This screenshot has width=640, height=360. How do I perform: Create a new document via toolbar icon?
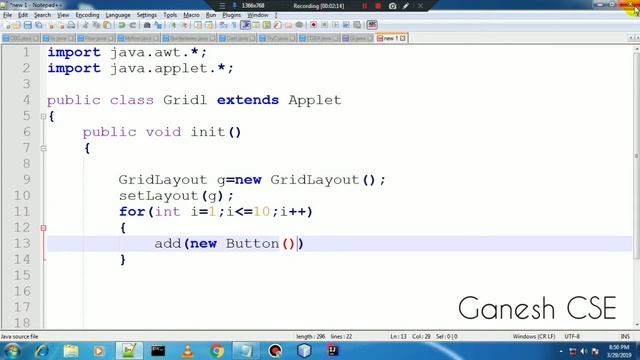tap(7, 25)
